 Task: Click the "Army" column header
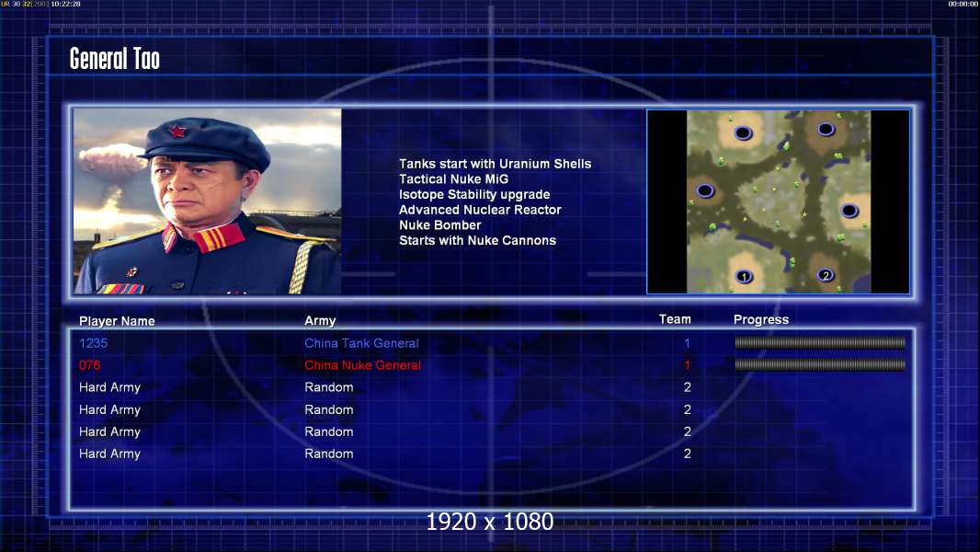[320, 321]
